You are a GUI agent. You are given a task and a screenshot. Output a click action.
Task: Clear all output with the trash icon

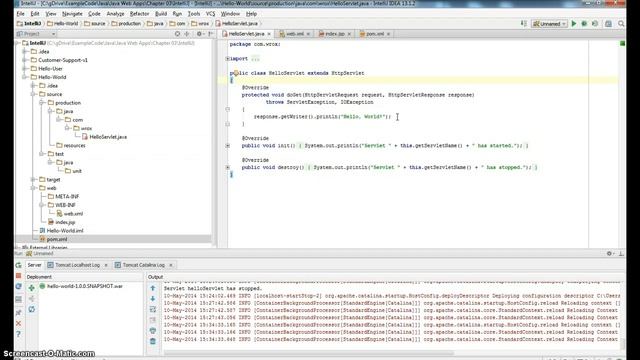[x=153, y=341]
